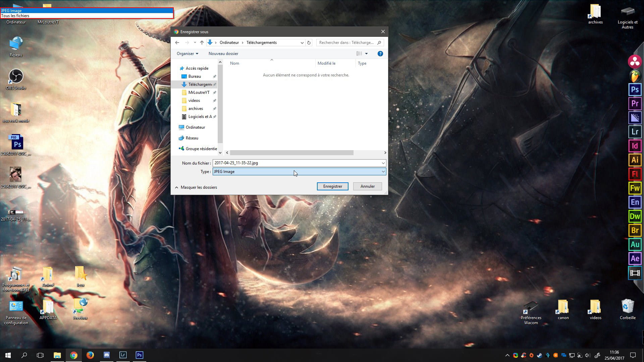644x362 pixels.
Task: Launch Encore from the side dock
Action: pos(635,202)
